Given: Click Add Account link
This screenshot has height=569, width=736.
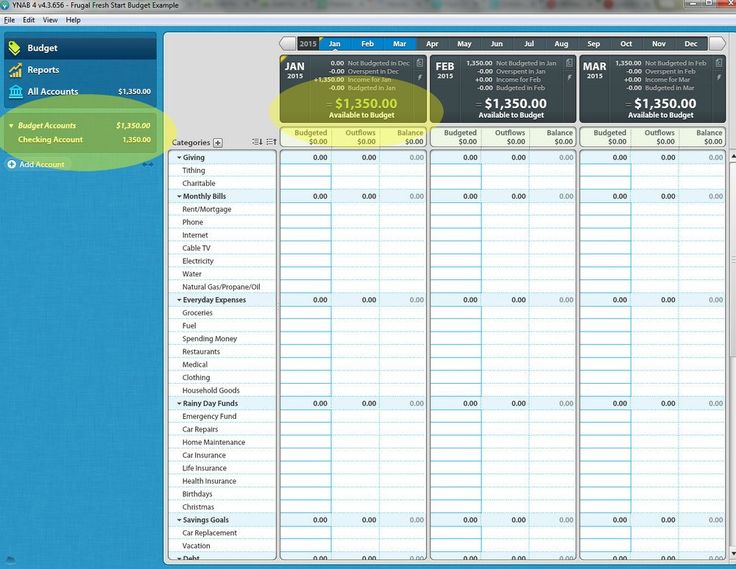Looking at the screenshot, I should coord(42,164).
